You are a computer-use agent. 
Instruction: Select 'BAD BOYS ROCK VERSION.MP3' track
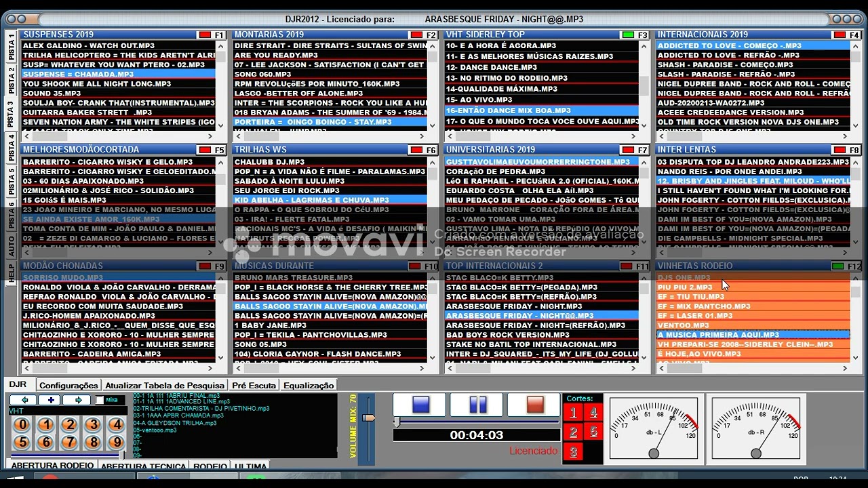tap(541, 335)
